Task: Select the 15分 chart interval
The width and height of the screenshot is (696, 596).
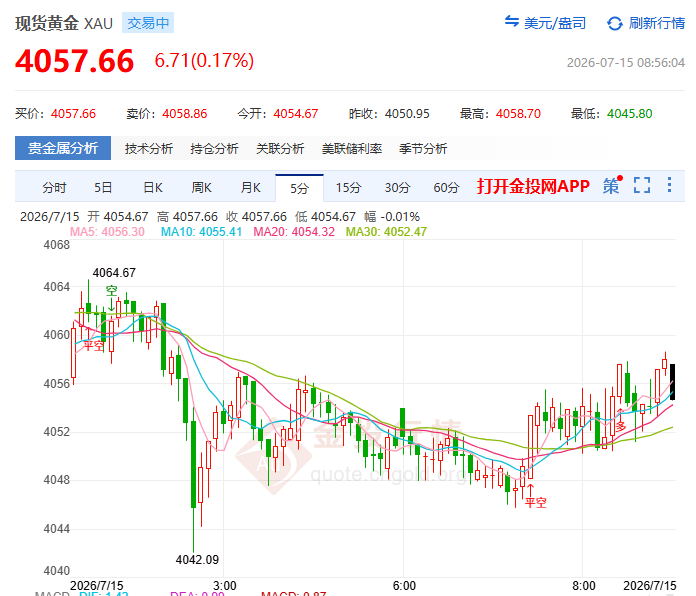Action: pos(348,188)
